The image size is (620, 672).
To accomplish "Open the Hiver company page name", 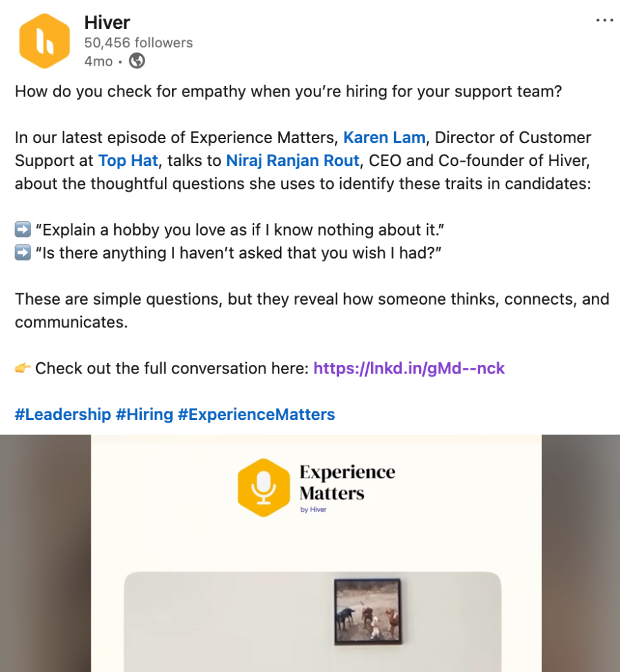I will pyautogui.click(x=107, y=23).
